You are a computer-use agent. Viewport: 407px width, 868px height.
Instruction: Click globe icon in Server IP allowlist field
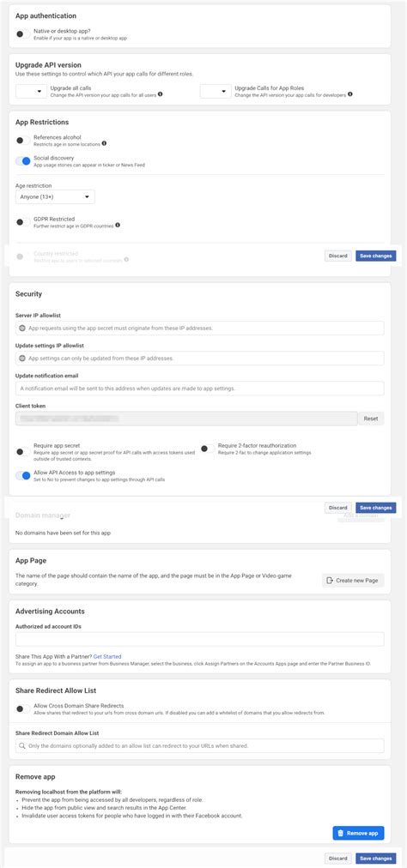[22, 329]
